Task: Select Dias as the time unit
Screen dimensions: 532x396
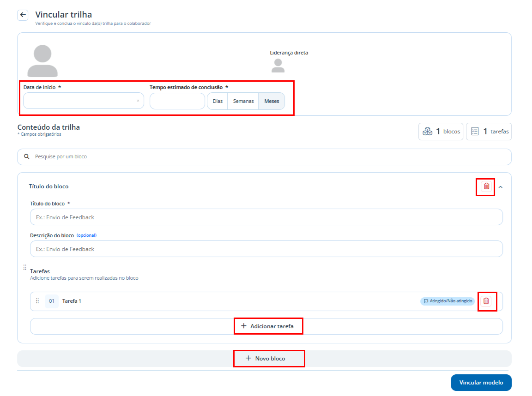Action: [x=218, y=101]
